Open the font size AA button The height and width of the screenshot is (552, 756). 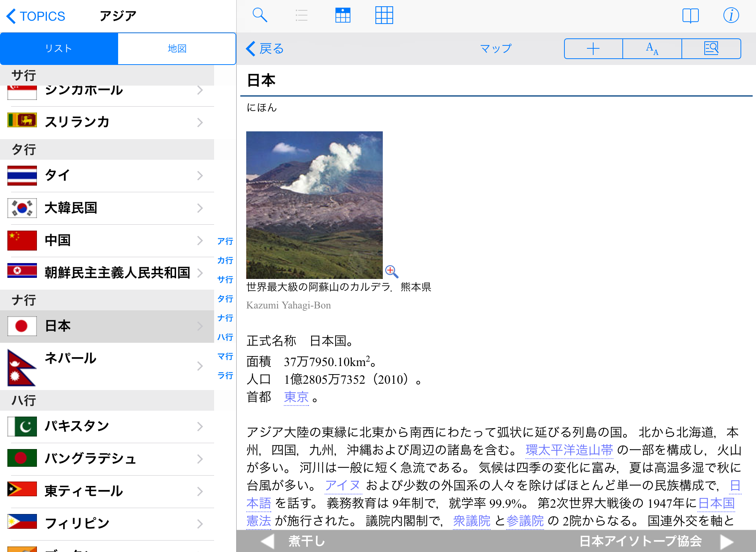pyautogui.click(x=652, y=49)
